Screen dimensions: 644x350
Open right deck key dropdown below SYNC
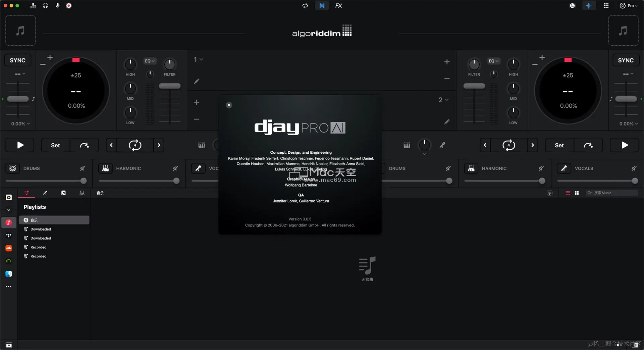[x=628, y=74]
